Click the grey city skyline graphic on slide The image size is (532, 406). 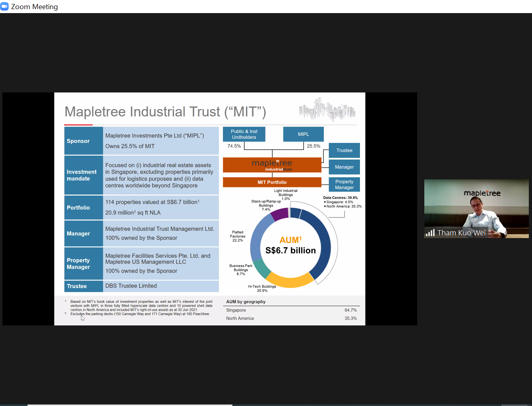327,110
